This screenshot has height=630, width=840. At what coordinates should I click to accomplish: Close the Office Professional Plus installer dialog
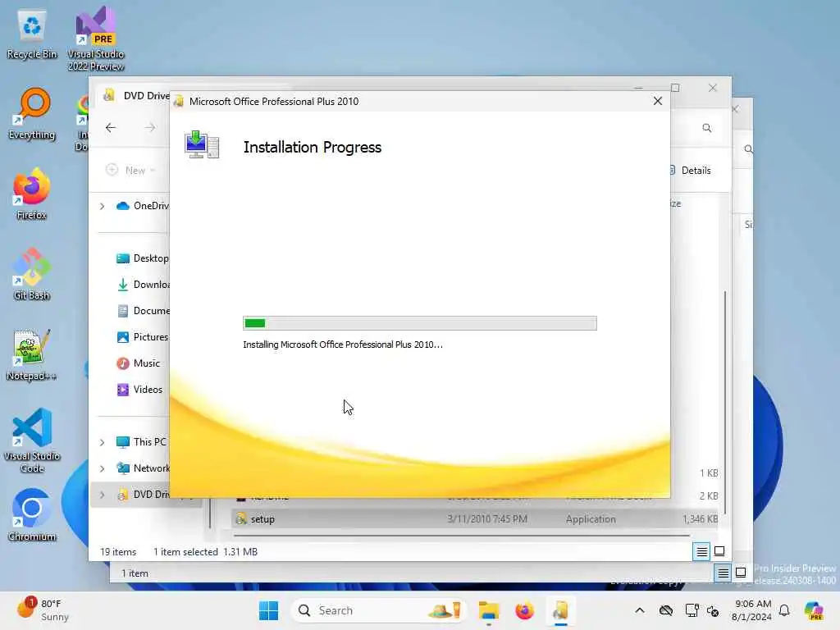[658, 101]
